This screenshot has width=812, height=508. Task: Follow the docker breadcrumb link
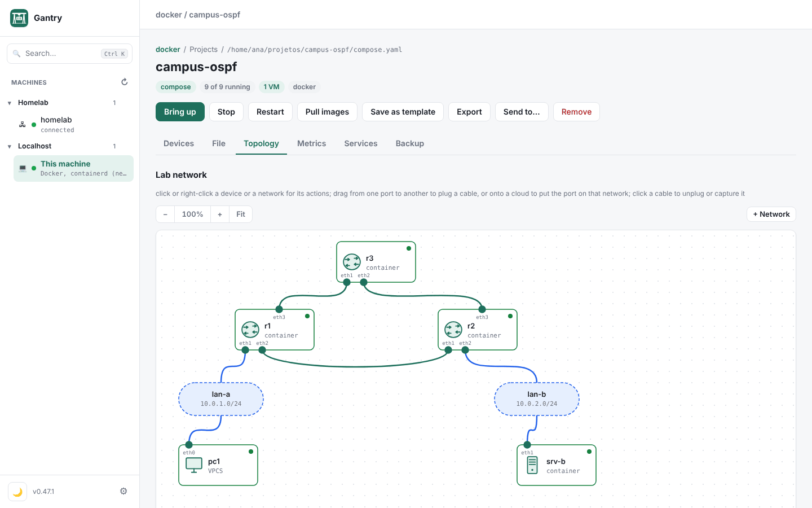(x=168, y=49)
